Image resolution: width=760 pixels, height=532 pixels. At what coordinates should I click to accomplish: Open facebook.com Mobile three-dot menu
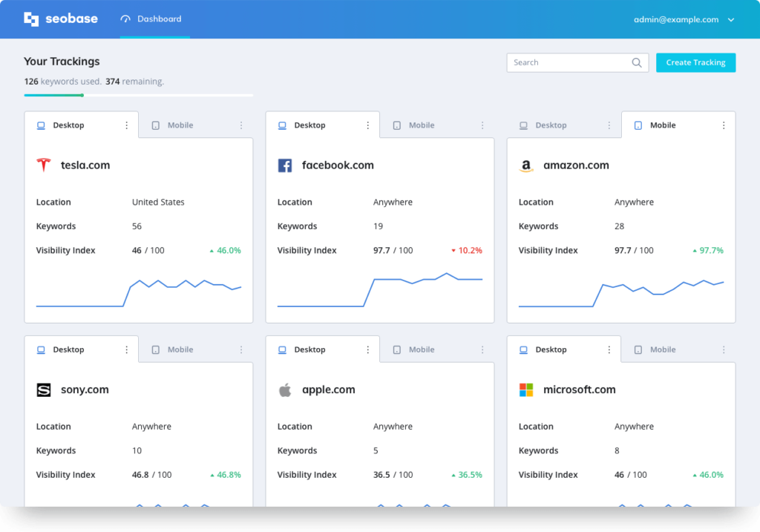point(482,125)
